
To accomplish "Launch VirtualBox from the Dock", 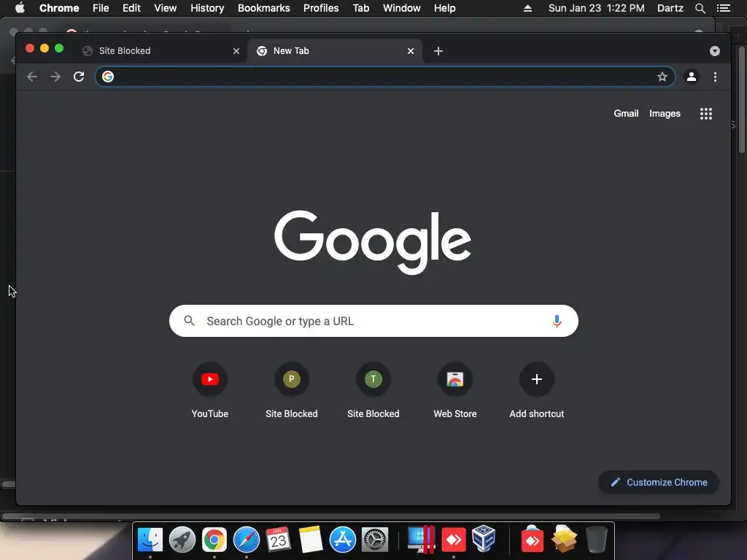I will click(x=484, y=539).
